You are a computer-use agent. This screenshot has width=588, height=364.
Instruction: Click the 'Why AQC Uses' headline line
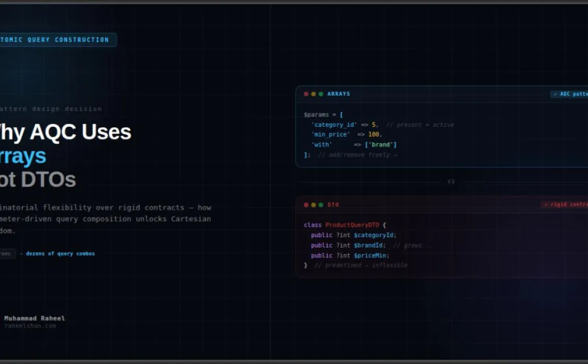click(x=66, y=132)
